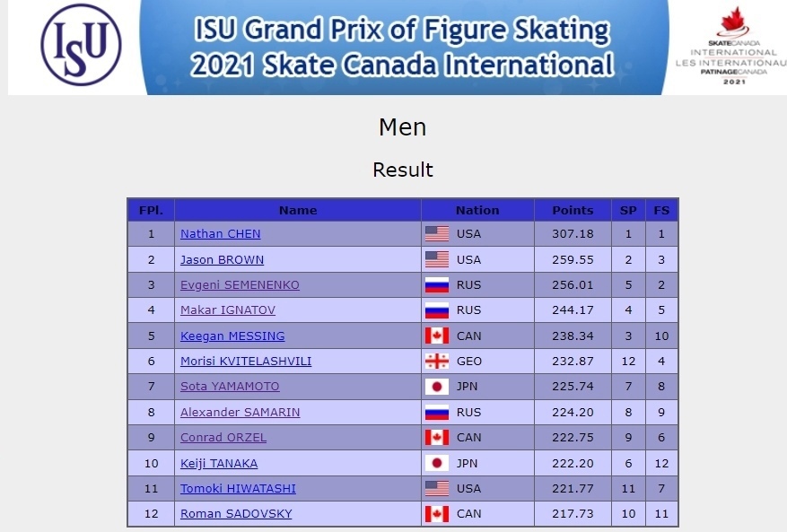Open Roman SADOVSKY's profile link
The image size is (787, 532).
pyautogui.click(x=236, y=514)
